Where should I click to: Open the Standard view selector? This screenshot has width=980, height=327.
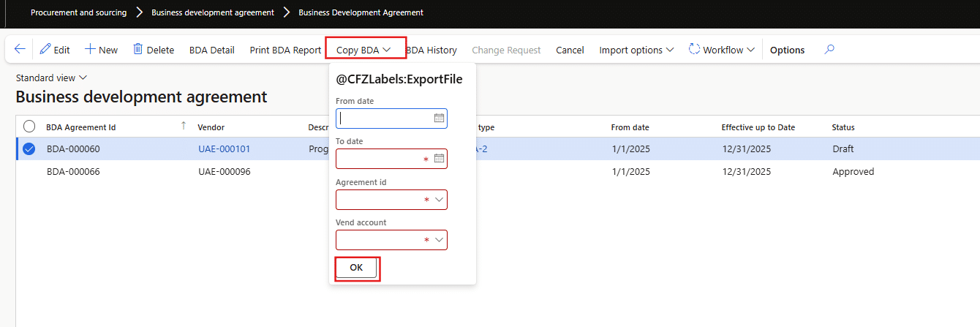51,78
